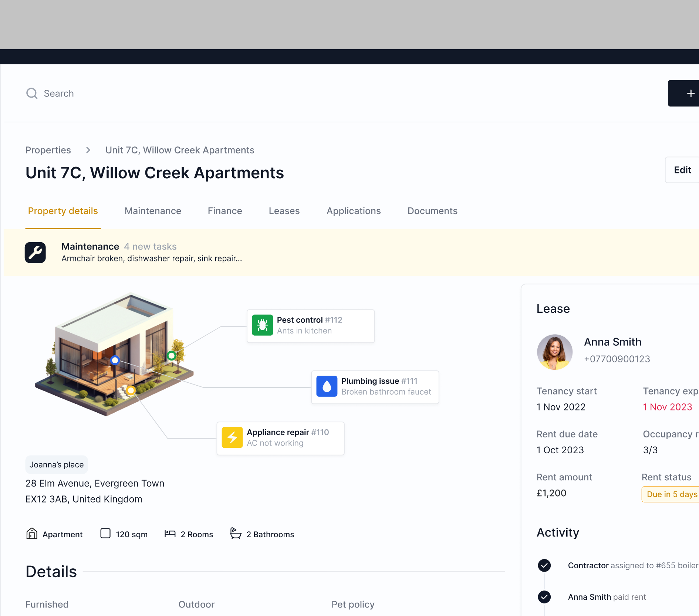Click the Contractor assigned to #655 activity entry

pyautogui.click(x=633, y=565)
